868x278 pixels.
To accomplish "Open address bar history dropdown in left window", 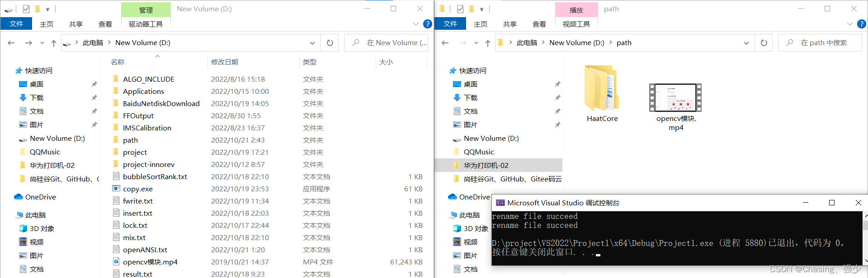I will pos(312,43).
